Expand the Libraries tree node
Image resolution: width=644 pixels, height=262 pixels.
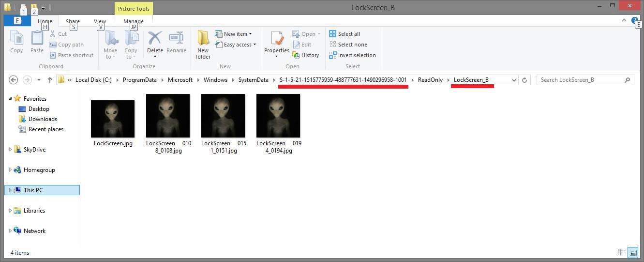10,211
